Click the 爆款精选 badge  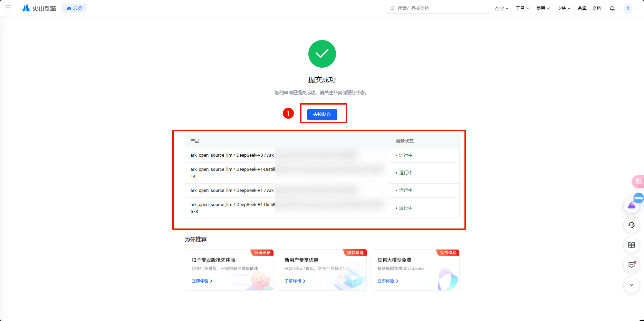pos(355,253)
